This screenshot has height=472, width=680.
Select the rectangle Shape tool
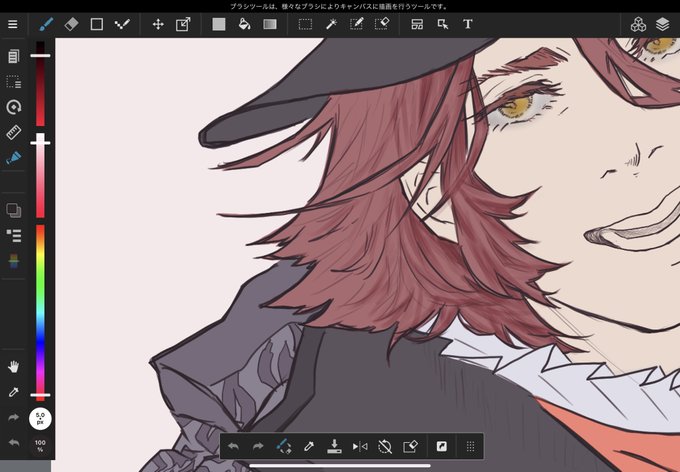tap(97, 24)
